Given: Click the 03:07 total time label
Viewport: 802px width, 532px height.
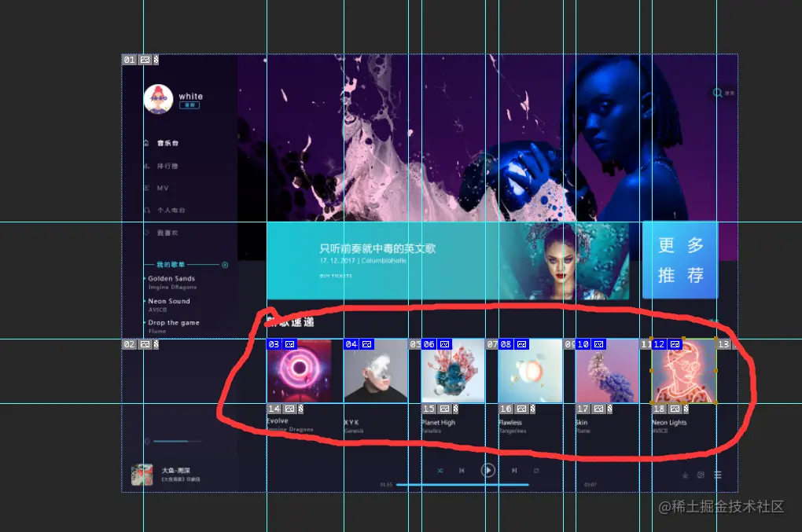Looking at the screenshot, I should tap(590, 485).
